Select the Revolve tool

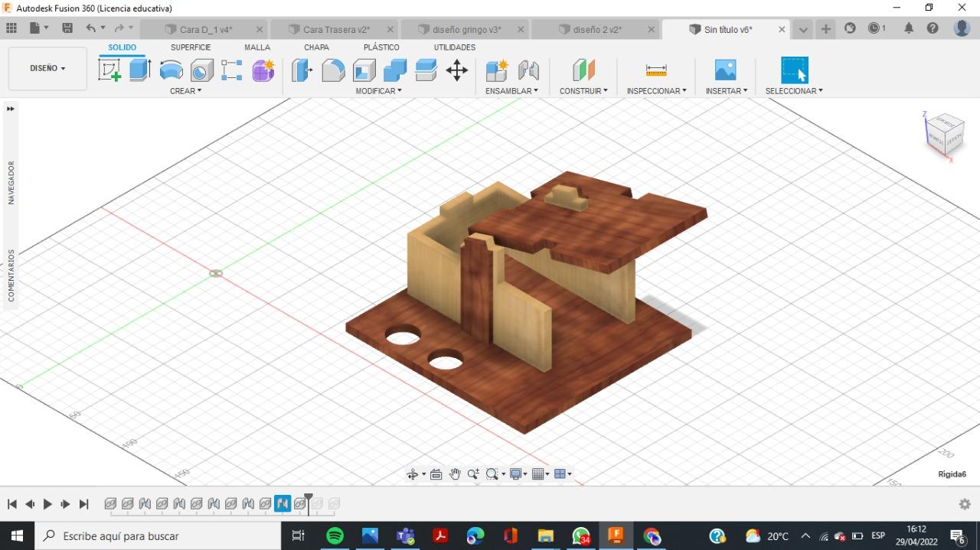coord(171,71)
